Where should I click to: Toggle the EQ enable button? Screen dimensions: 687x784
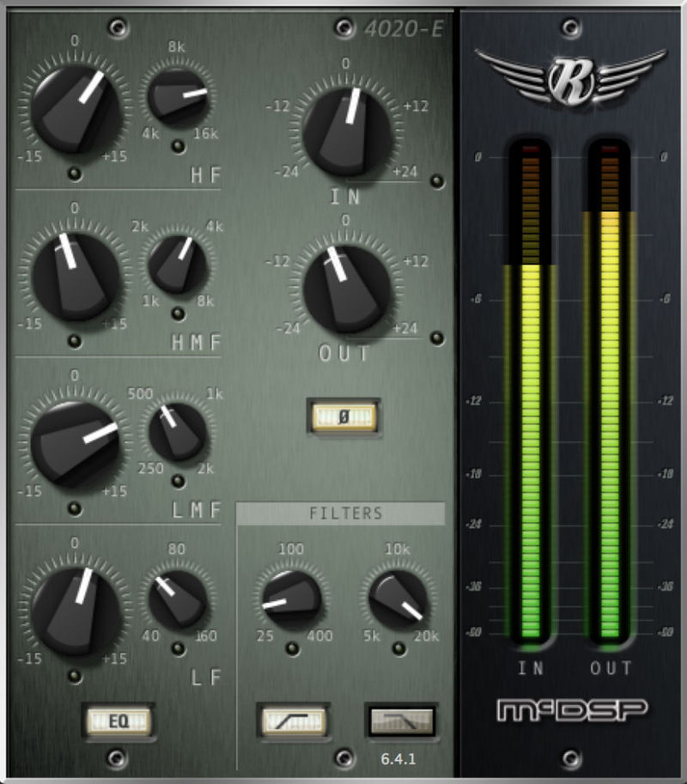119,721
